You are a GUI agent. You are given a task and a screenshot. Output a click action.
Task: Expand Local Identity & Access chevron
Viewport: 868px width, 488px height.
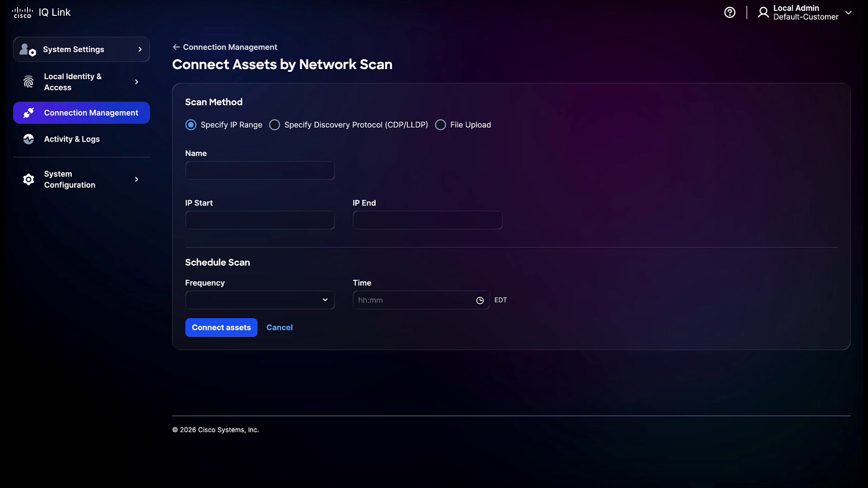click(x=137, y=82)
